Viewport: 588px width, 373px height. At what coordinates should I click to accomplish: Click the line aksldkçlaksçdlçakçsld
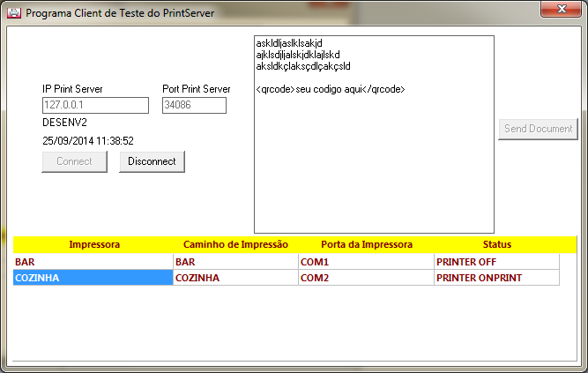[x=303, y=66]
